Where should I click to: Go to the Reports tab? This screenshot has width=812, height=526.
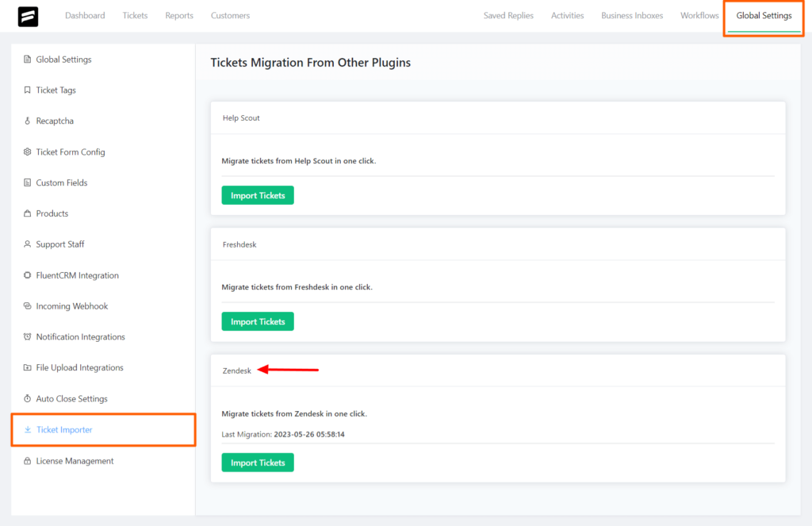pyautogui.click(x=179, y=15)
